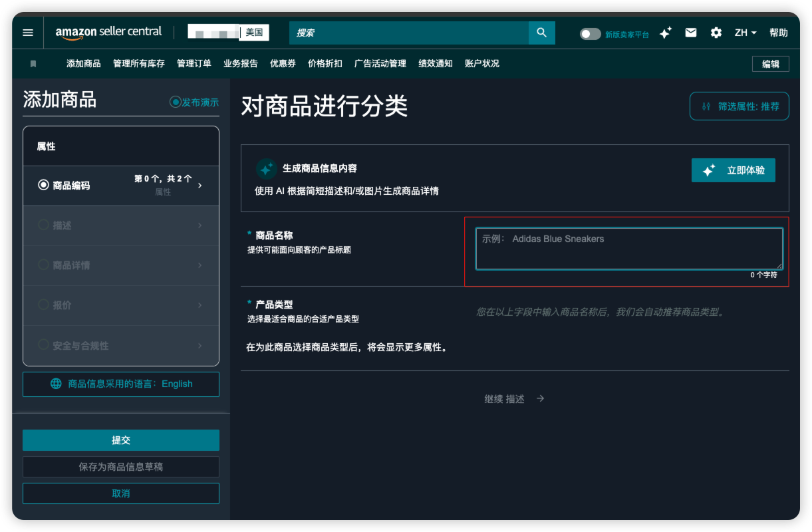
Task: Open the 筛选属性: 推荐 filter dropdown
Action: [740, 106]
